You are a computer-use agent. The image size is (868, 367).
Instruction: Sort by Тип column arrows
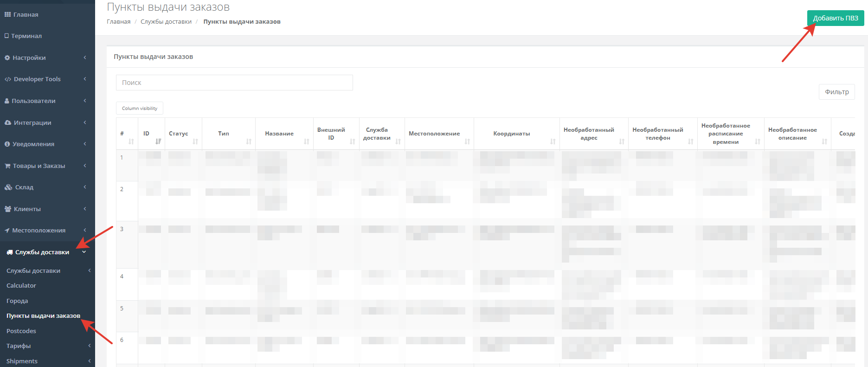pos(249,142)
